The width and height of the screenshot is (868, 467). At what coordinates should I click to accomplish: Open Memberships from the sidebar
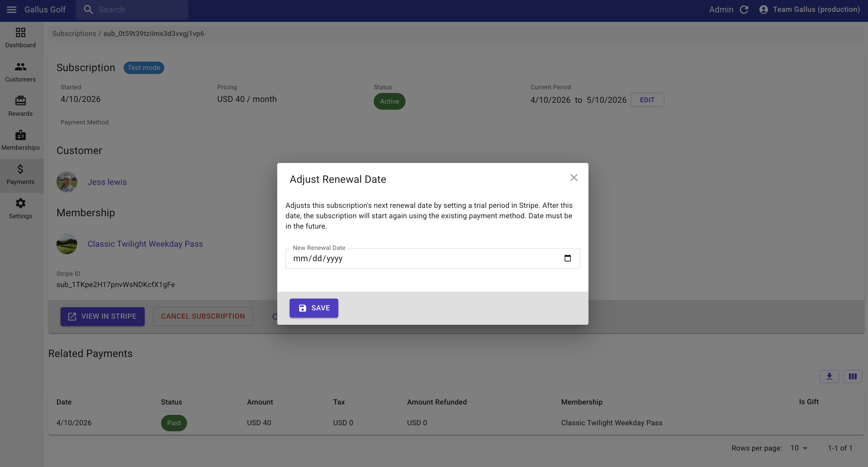(20, 141)
